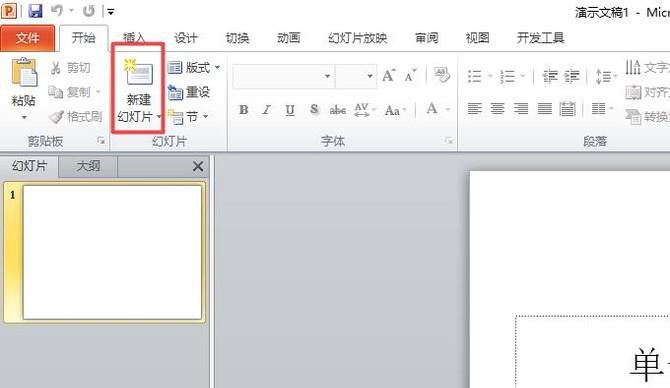Align text left
The image size is (670, 388).
point(474,109)
